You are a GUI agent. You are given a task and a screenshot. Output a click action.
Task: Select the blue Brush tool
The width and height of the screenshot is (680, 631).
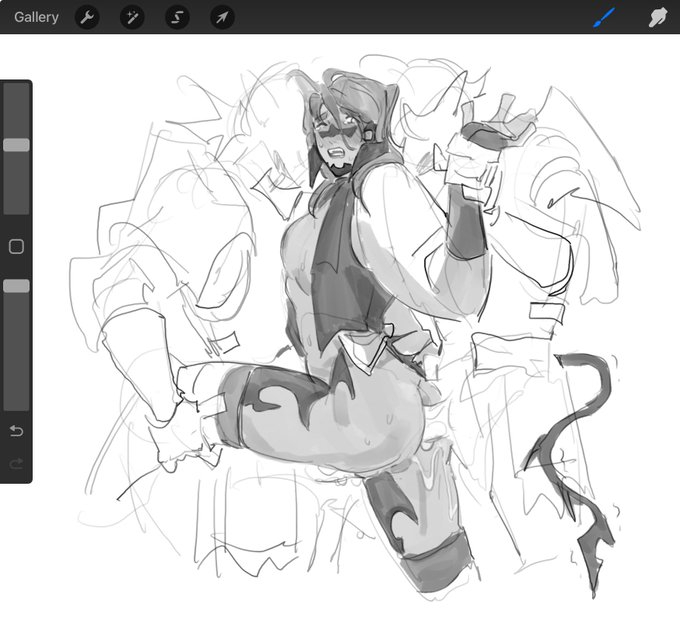tap(604, 17)
